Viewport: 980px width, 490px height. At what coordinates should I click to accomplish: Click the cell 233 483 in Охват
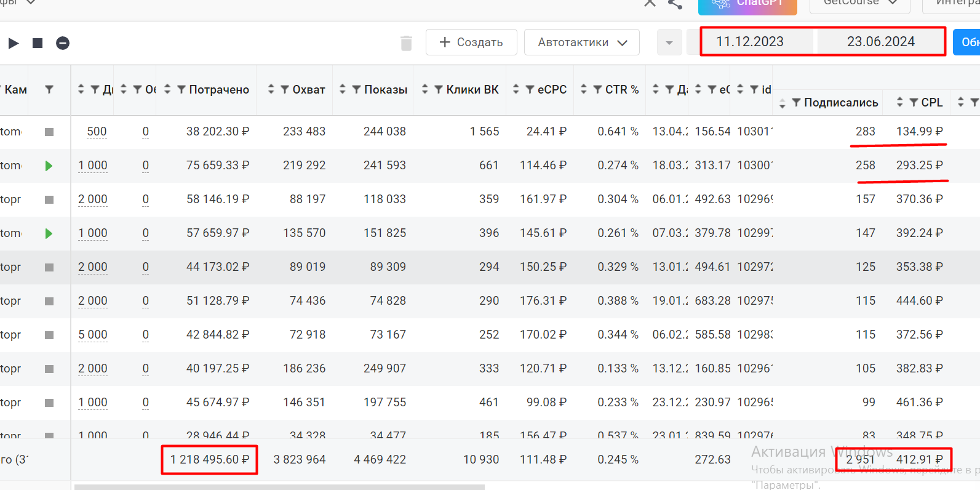[304, 132]
